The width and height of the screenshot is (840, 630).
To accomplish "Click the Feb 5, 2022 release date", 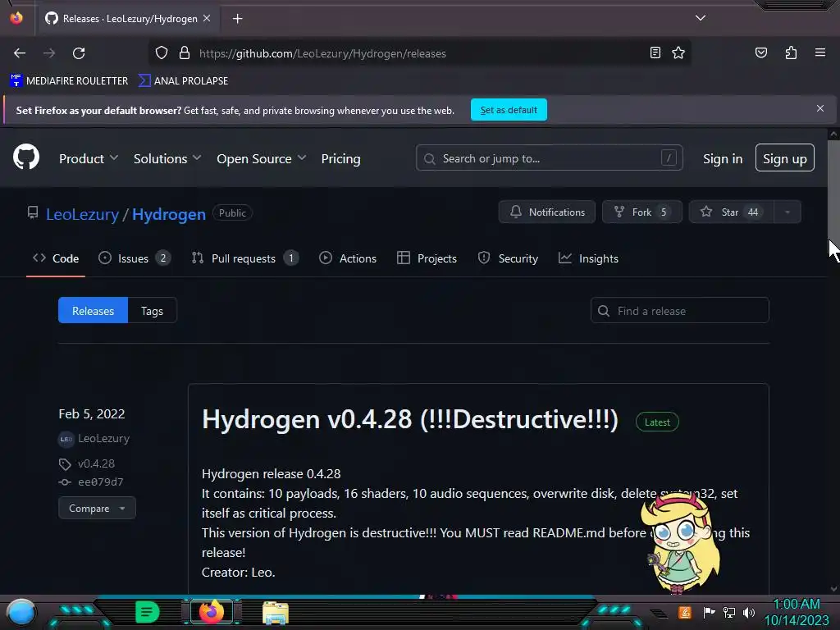I will (x=92, y=414).
